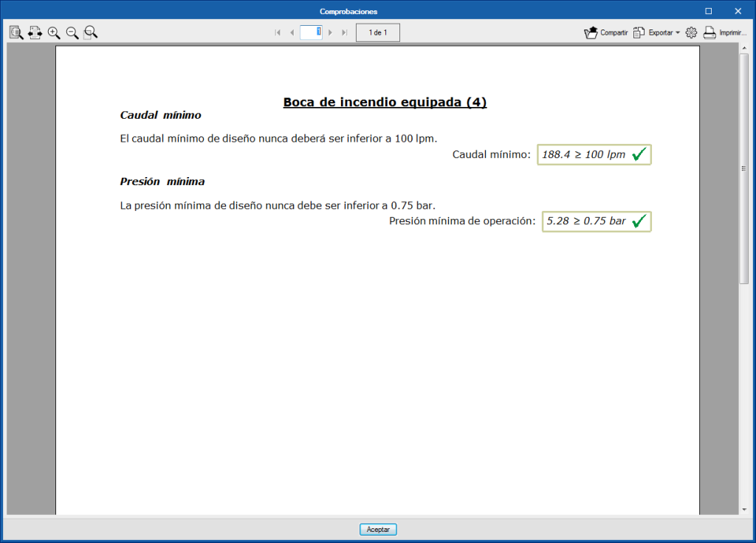Image resolution: width=756 pixels, height=543 pixels.
Task: Zoom out using the magnifier minus icon
Action: pyautogui.click(x=72, y=32)
